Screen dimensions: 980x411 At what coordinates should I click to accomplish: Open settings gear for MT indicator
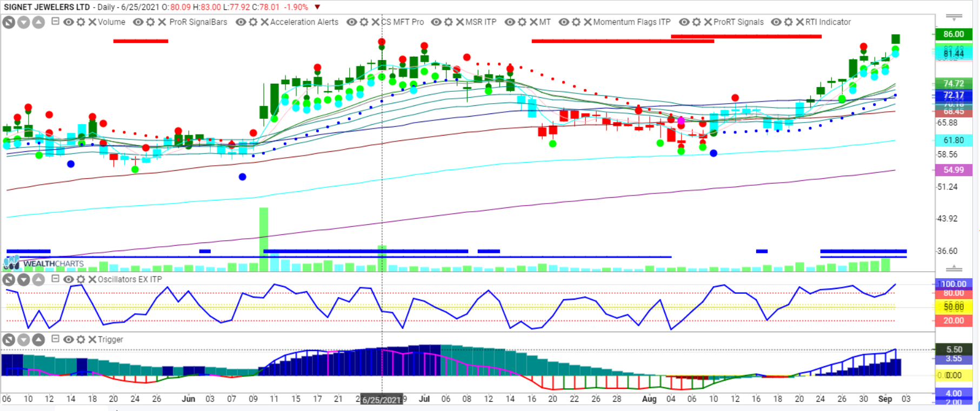[x=522, y=22]
